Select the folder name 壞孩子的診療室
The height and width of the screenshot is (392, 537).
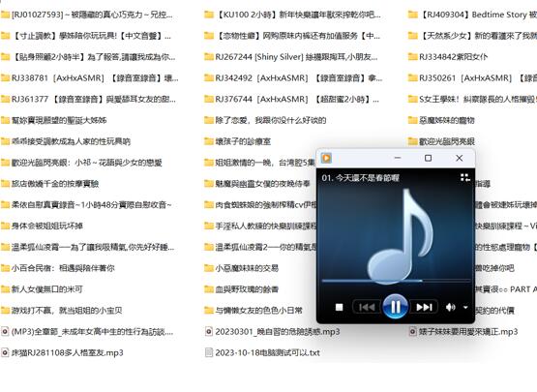click(243, 141)
